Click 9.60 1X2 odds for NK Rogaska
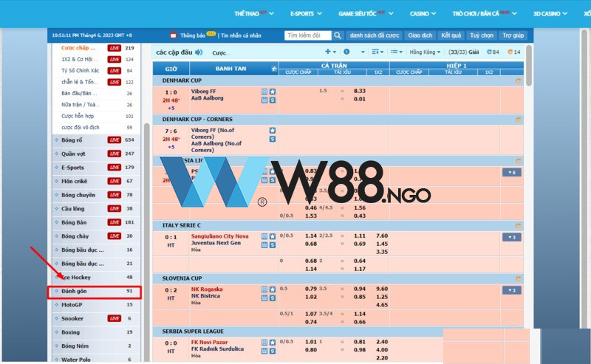This screenshot has height=364, width=591. [382, 289]
